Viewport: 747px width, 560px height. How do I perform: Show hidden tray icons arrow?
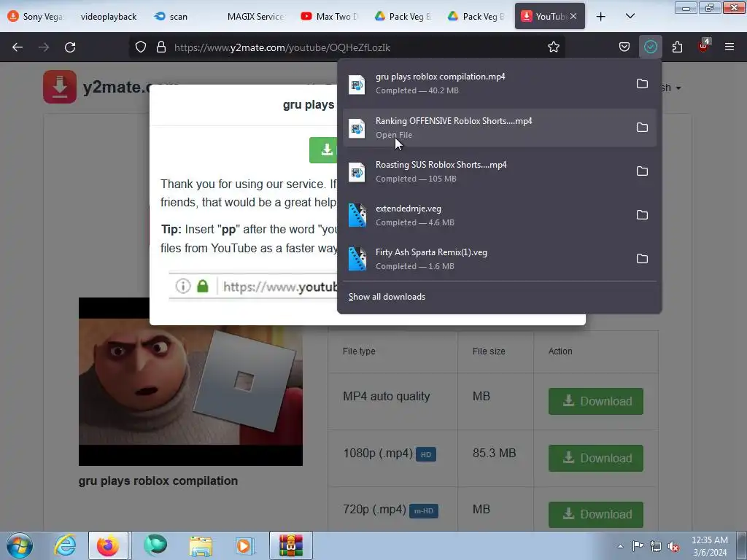[x=620, y=546]
